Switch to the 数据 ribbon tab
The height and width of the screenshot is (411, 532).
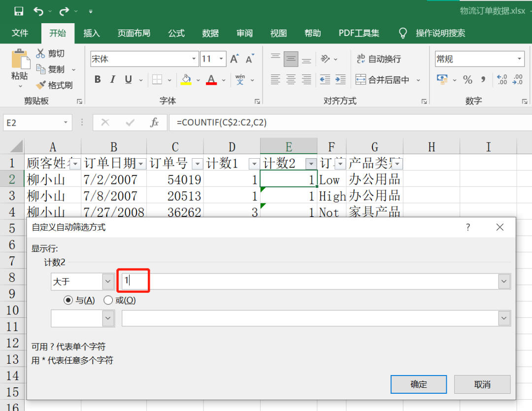point(210,33)
